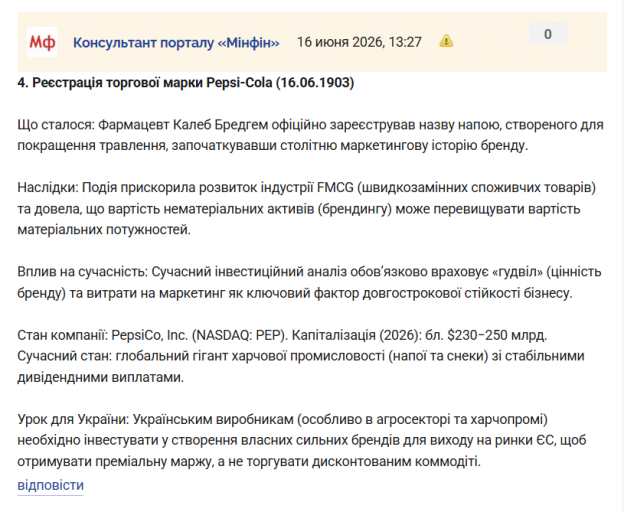This screenshot has height=512, width=624.
Task: Click the відповісти reply link
Action: [x=51, y=485]
